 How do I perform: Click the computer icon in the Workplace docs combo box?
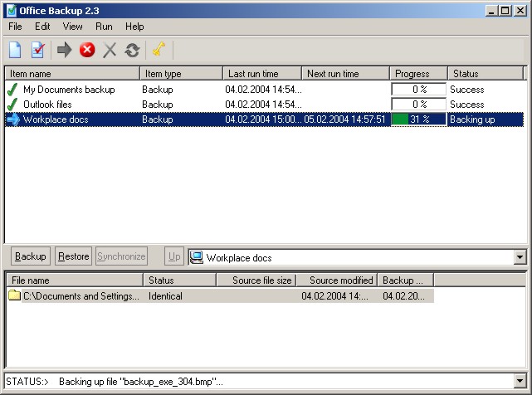197,257
